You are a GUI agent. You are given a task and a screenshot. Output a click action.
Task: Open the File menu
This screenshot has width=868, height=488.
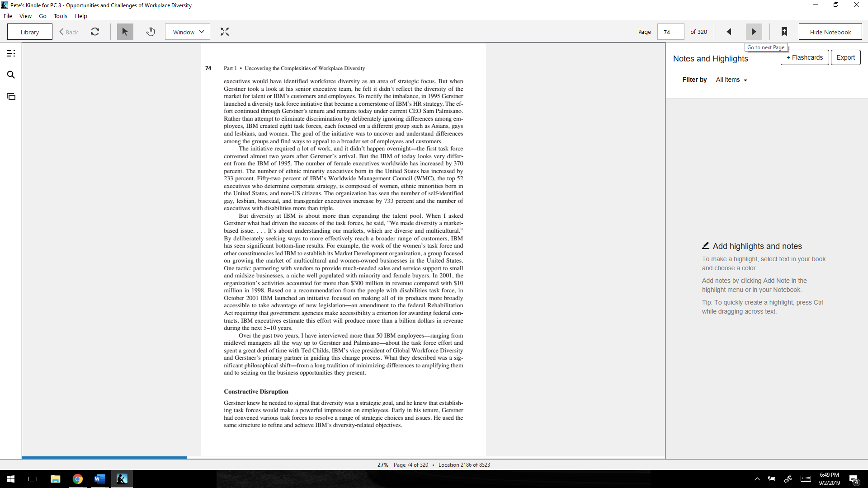(8, 16)
